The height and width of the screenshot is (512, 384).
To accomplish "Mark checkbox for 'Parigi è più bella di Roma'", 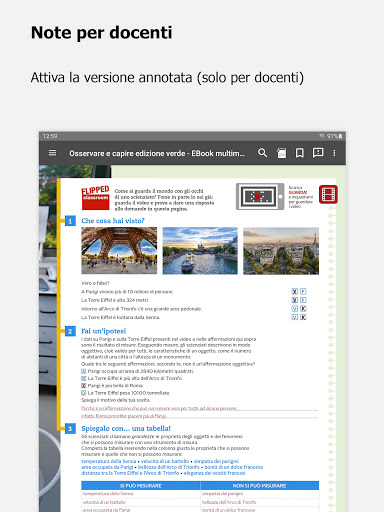I will [x=84, y=385].
